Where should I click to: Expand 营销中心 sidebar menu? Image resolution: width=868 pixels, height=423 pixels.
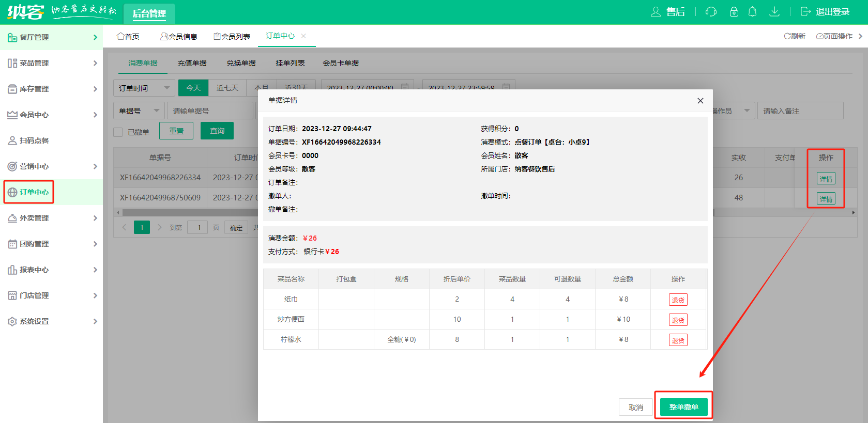coord(52,166)
